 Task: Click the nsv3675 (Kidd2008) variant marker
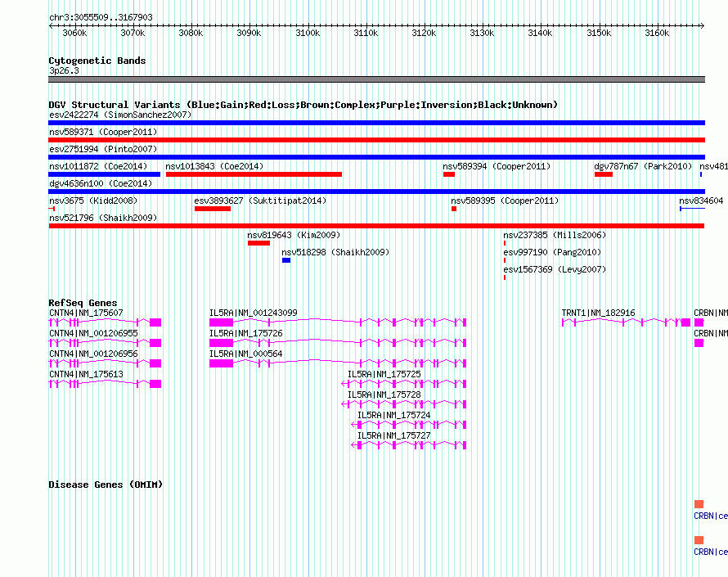(52, 209)
